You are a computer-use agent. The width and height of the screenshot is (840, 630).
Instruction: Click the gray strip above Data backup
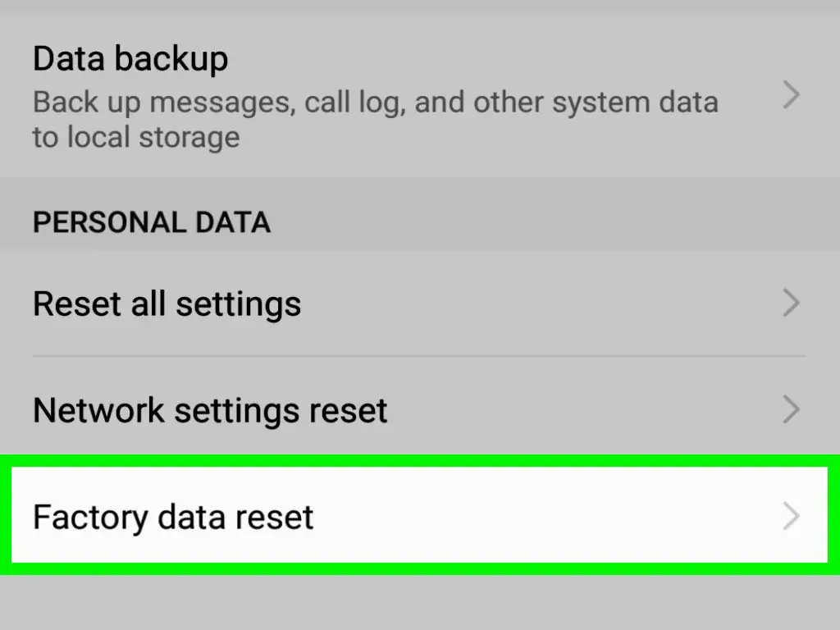point(420,7)
